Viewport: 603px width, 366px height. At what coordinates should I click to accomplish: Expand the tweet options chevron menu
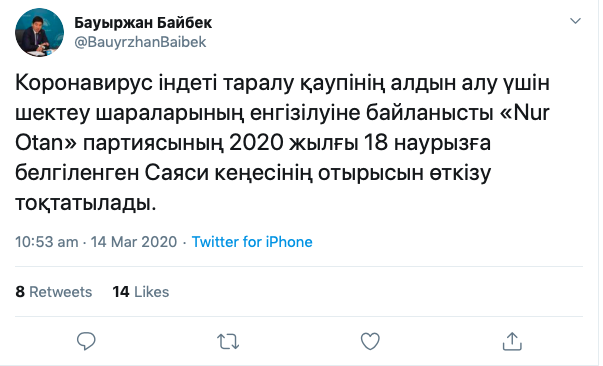[575, 21]
